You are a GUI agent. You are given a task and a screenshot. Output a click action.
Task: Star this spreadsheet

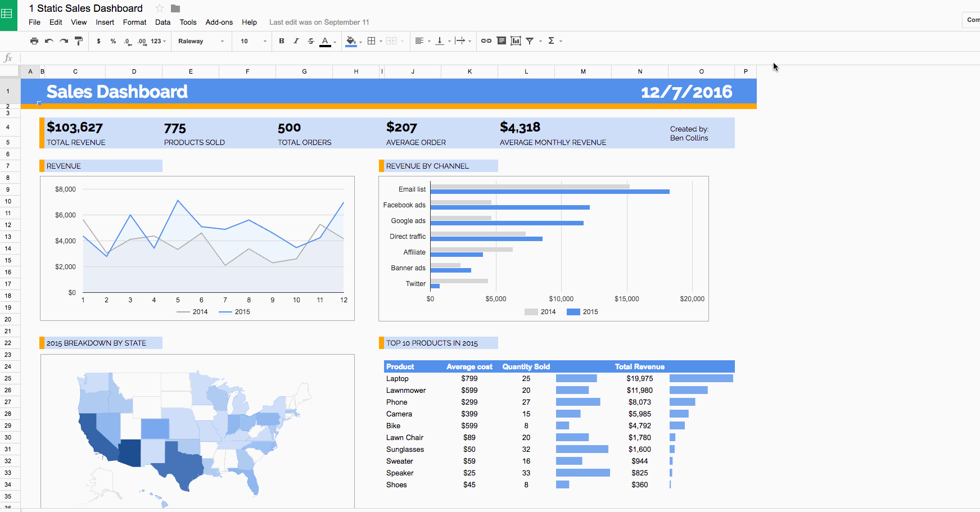pyautogui.click(x=160, y=8)
